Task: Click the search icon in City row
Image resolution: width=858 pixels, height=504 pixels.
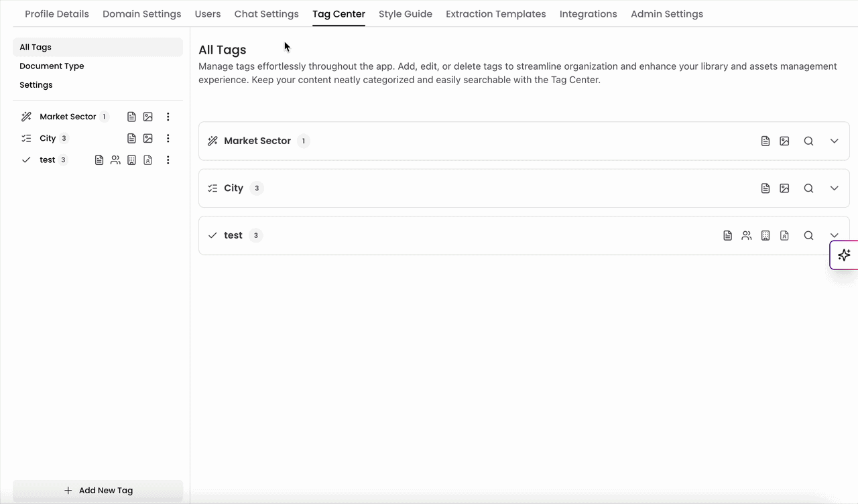Action: pyautogui.click(x=808, y=188)
